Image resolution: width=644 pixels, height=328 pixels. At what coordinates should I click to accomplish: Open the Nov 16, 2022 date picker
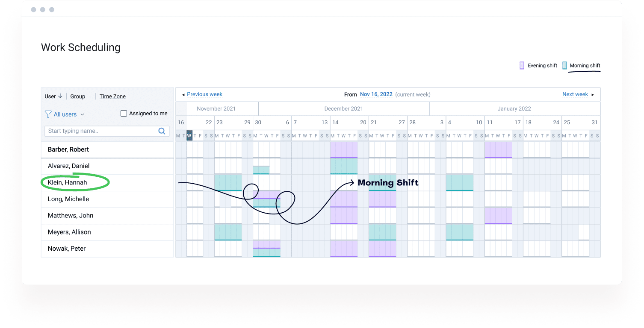click(x=376, y=94)
